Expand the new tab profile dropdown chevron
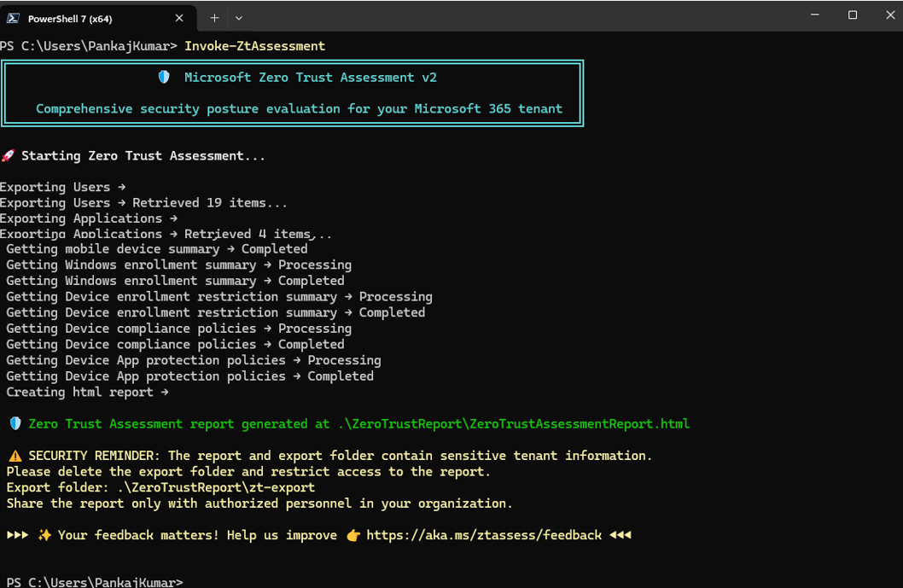This screenshot has width=903, height=588. pos(239,18)
